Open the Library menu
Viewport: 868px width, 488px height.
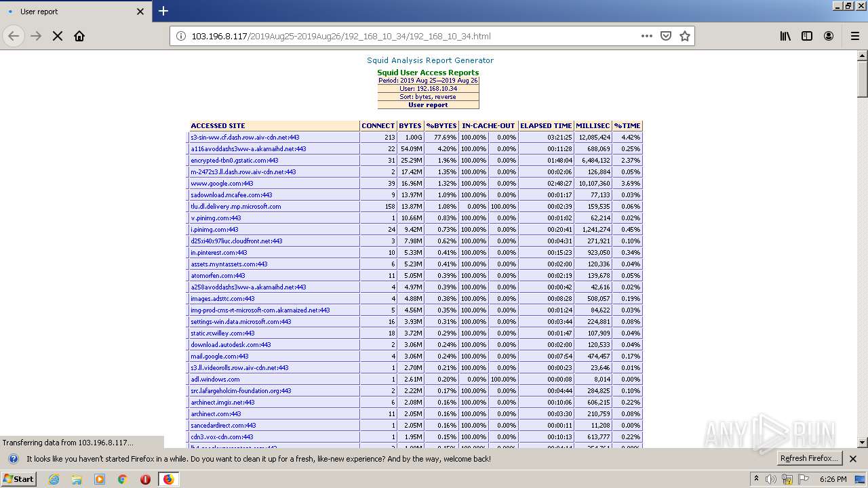(x=785, y=36)
